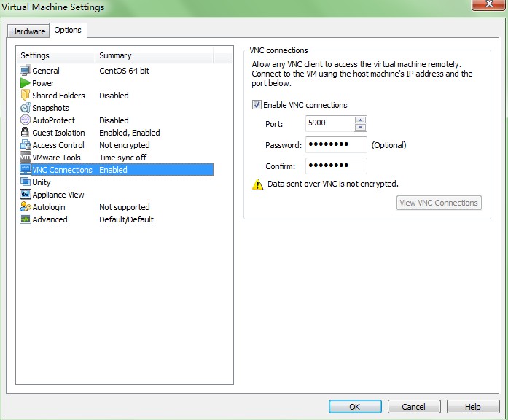Select the Guest Isolation label

[58, 133]
